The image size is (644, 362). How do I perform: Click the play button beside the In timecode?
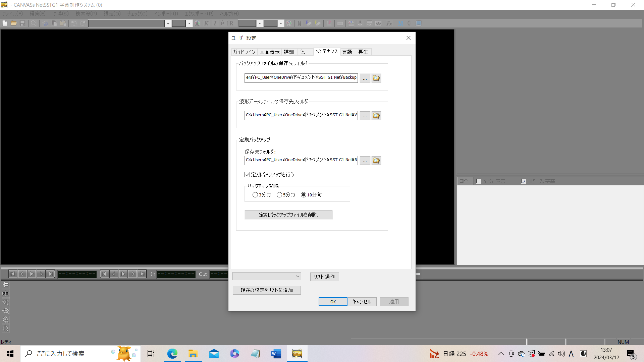[123, 274]
